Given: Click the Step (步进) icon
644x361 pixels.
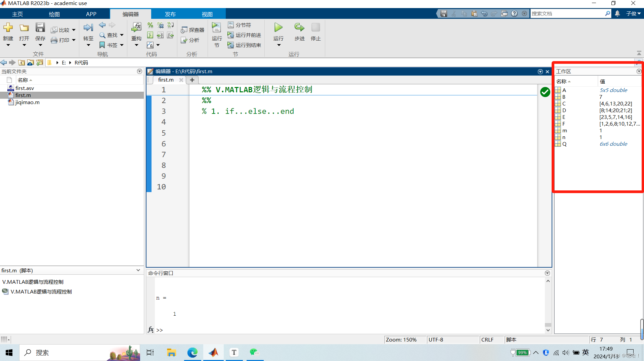Looking at the screenshot, I should 299,28.
